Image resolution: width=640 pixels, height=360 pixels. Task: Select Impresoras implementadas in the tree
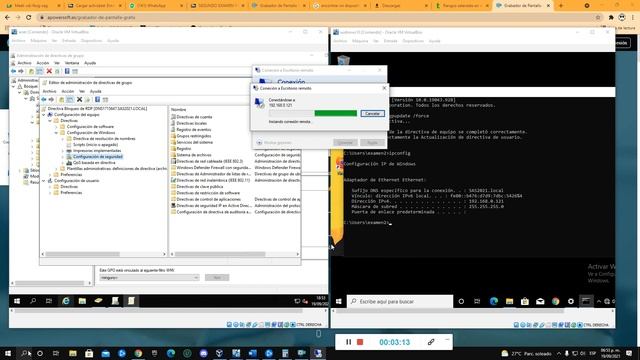[97, 151]
